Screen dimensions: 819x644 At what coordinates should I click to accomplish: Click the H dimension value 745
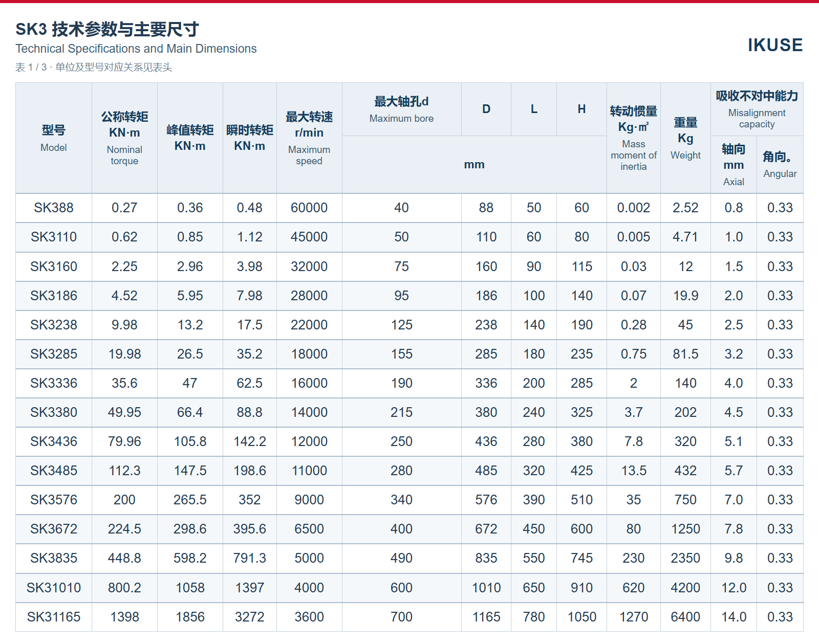[x=581, y=558]
